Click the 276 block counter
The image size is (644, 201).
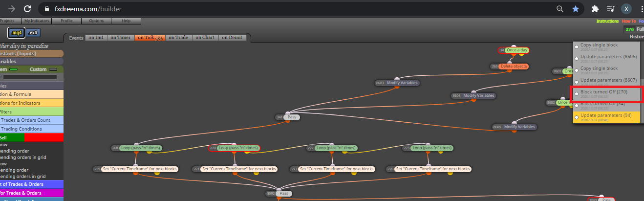coord(629,29)
